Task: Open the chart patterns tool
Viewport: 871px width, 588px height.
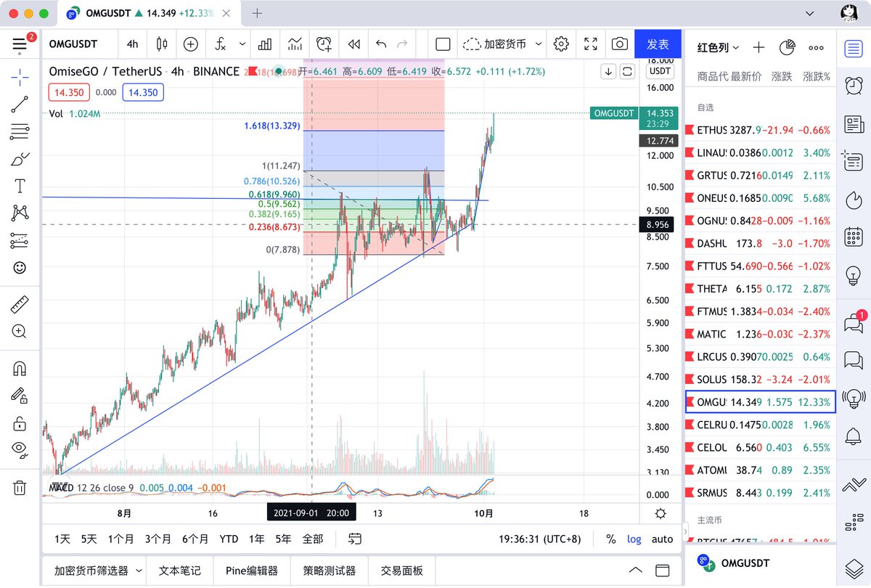Action: pos(20,213)
